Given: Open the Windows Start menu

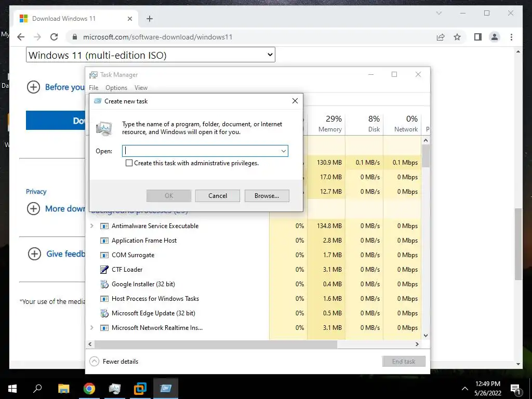Looking at the screenshot, I should pyautogui.click(x=12, y=389).
